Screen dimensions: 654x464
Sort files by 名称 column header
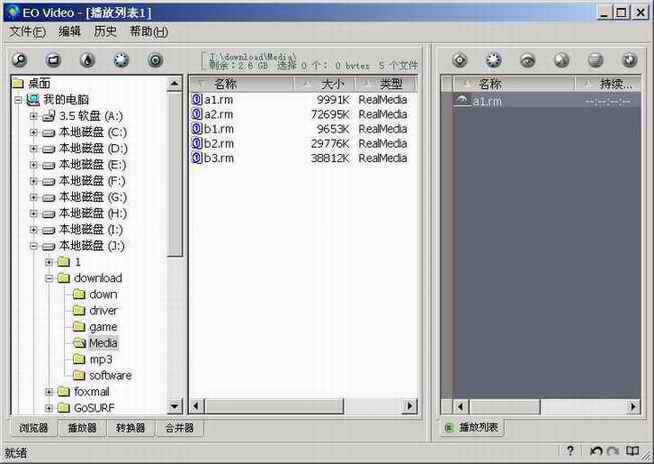point(242,84)
